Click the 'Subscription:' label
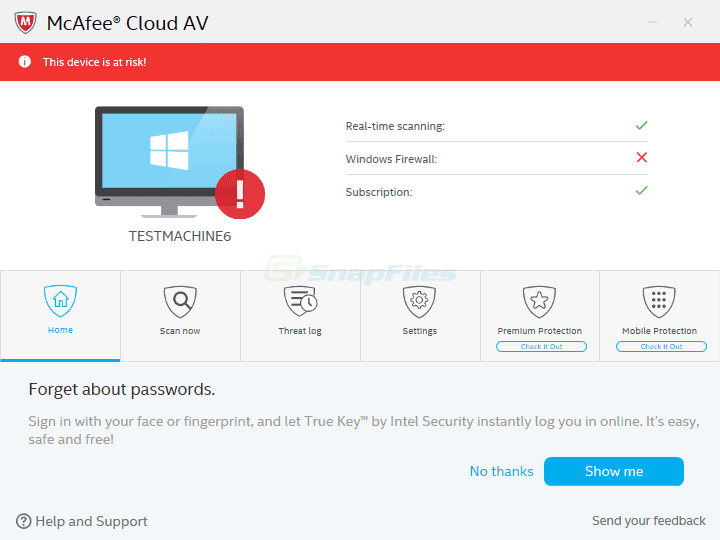 [379, 192]
